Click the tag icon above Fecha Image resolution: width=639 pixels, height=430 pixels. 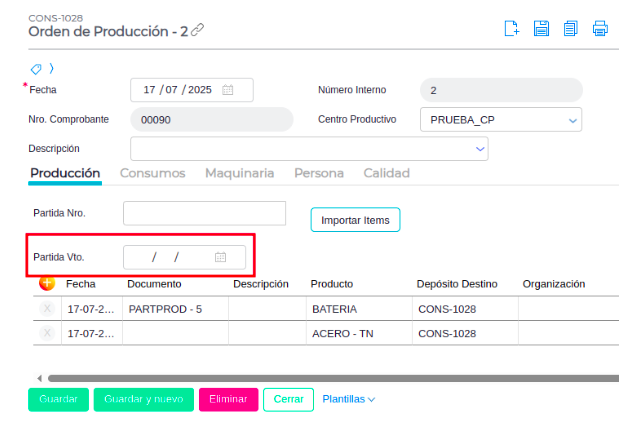click(36, 69)
